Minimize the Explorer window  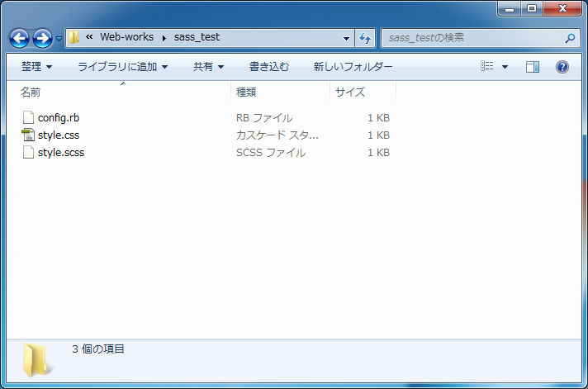[510, 8]
